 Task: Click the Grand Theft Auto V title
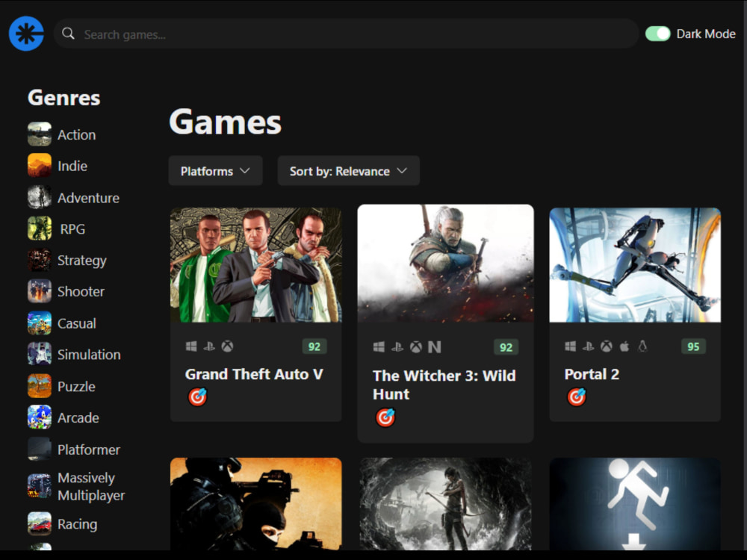coord(254,374)
